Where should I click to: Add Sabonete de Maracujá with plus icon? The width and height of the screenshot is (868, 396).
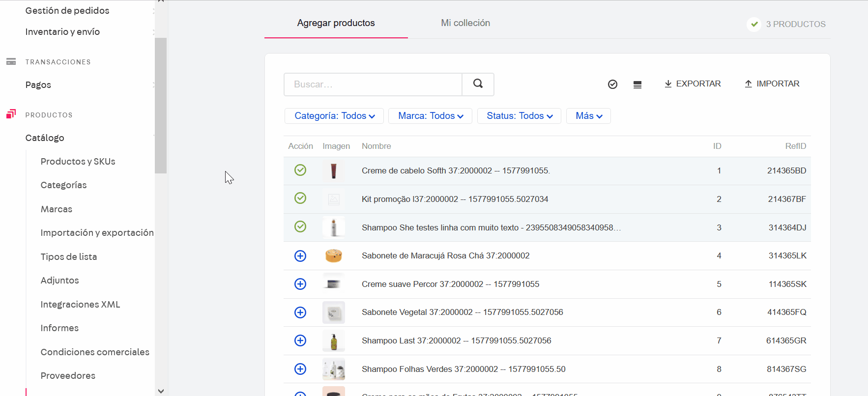click(x=300, y=256)
